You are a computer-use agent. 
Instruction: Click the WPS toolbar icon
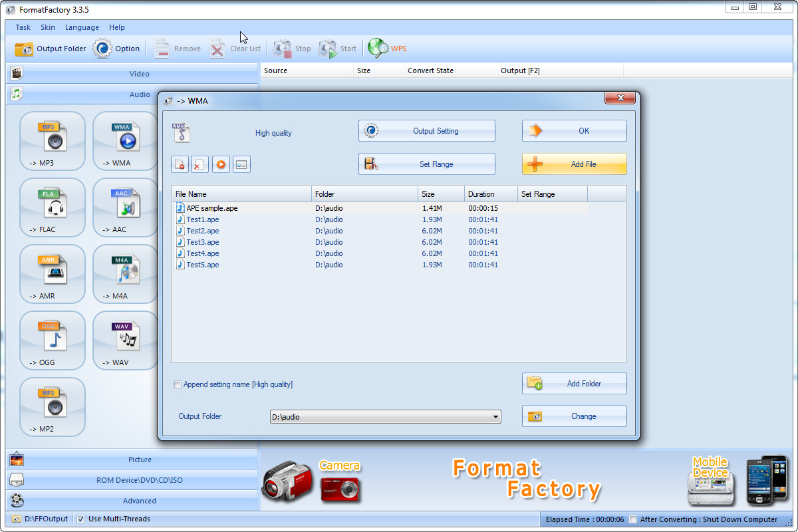coord(387,49)
